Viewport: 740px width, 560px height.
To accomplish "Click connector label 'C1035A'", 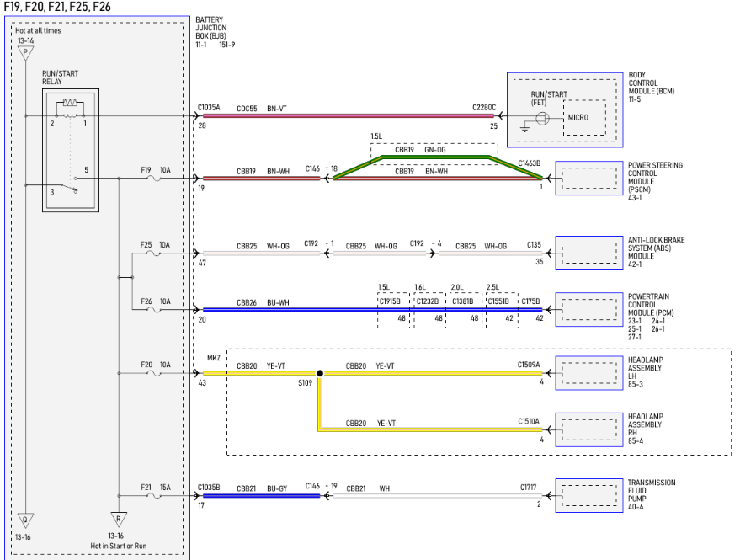I will 209,108.
